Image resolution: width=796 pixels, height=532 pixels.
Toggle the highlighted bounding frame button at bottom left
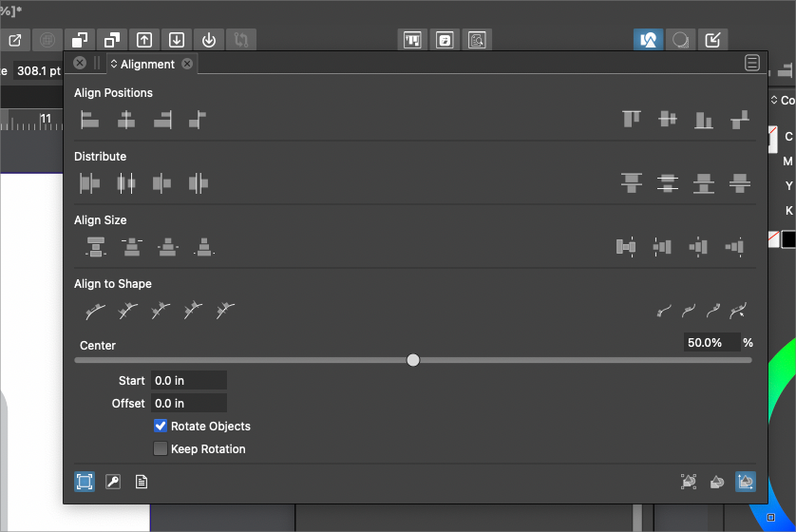(85, 482)
